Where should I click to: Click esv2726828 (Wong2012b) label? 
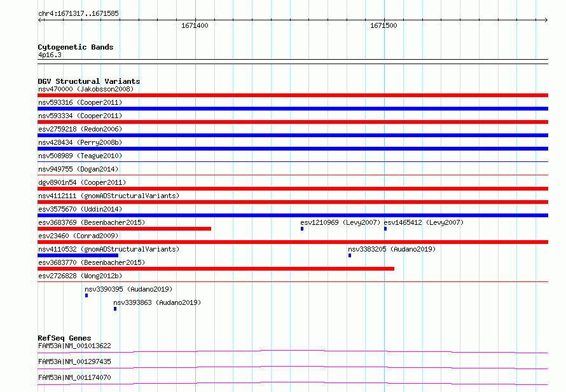pos(80,276)
